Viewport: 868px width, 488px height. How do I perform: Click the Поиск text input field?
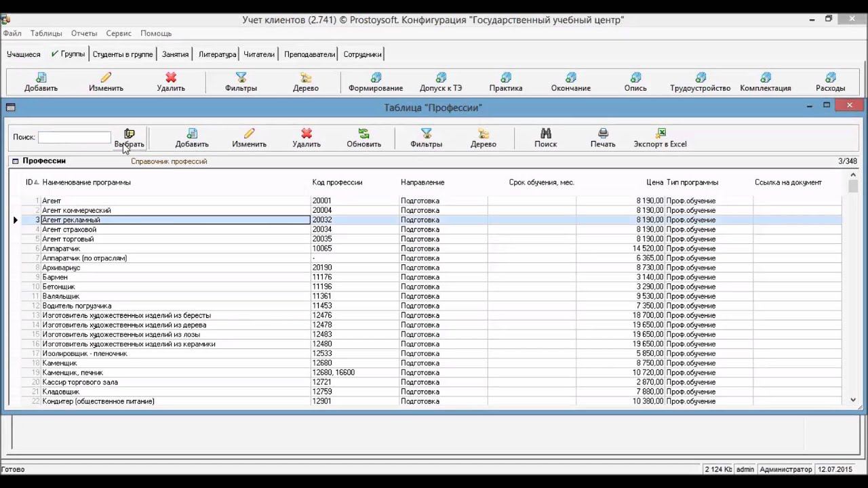tap(74, 138)
